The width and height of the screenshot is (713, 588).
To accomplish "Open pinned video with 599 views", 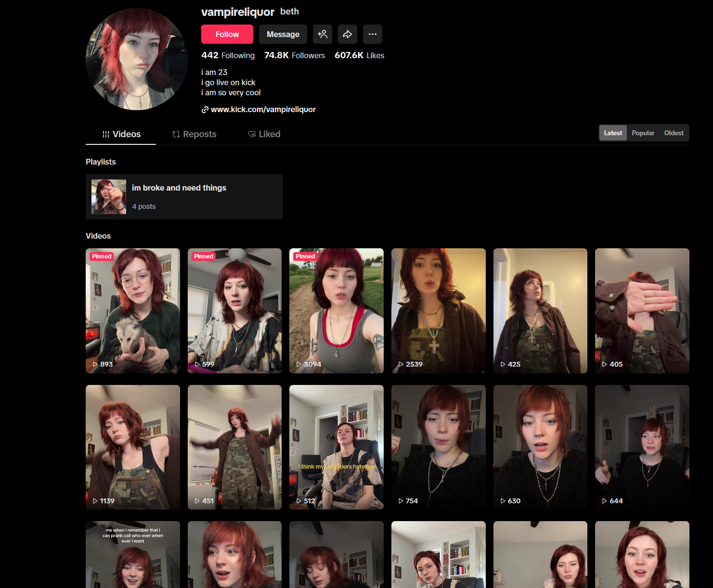I will 234,311.
